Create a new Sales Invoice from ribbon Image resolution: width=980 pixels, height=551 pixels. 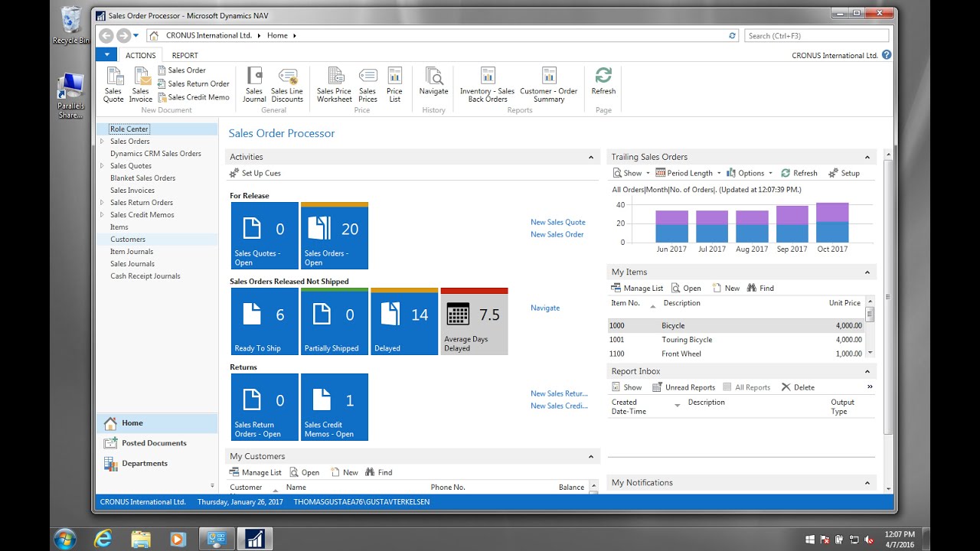pos(141,85)
